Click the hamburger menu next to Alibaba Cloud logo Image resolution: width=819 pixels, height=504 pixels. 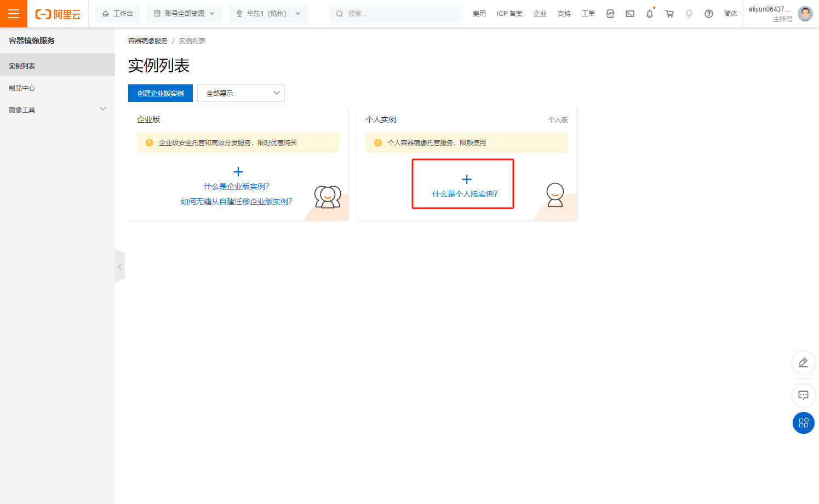pyautogui.click(x=13, y=13)
